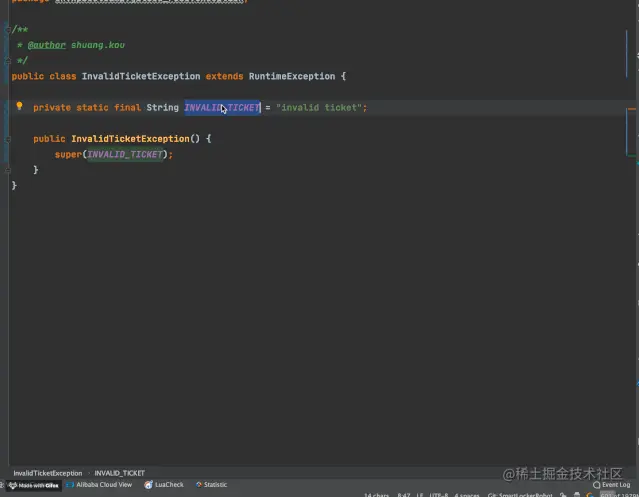Click the constructor closing-brace fold marker
Screen dimensions: 639x497
click(7, 170)
